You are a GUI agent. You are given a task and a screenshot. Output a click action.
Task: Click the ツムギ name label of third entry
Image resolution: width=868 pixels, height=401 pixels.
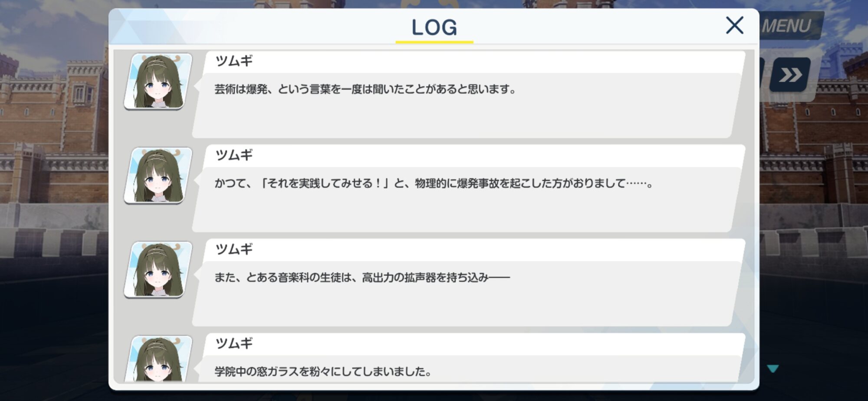point(234,249)
